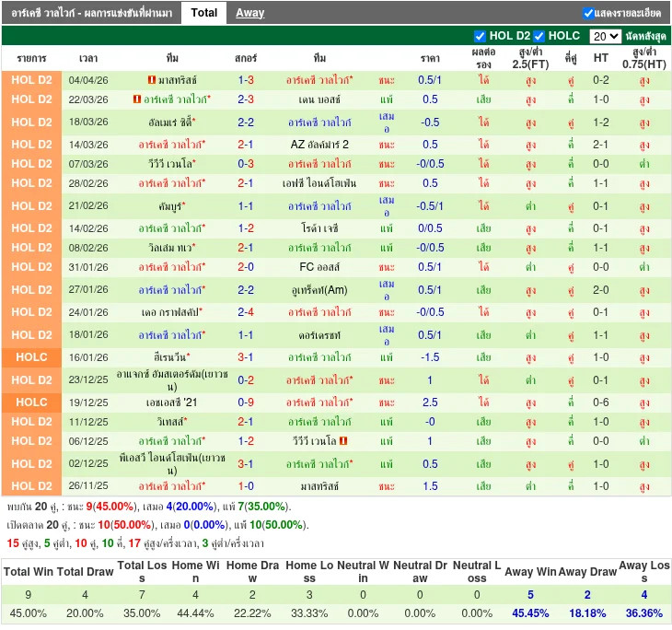The height and width of the screenshot is (630, 672).
Task: Click HOL D2 league badge in 14/03/26 row
Action: pos(31,145)
